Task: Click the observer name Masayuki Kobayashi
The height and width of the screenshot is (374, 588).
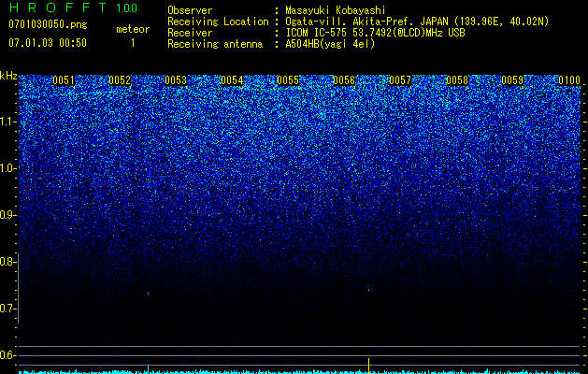Action: point(336,10)
